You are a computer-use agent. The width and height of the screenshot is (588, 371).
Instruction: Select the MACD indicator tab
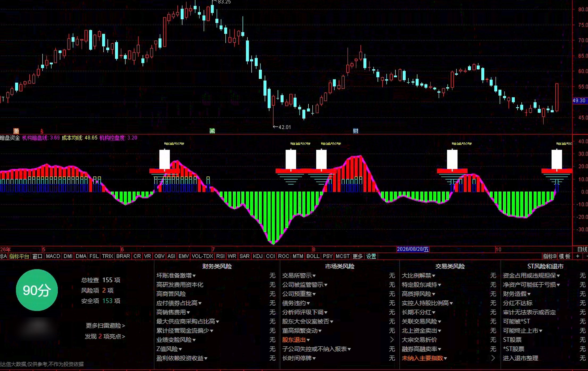click(53, 256)
